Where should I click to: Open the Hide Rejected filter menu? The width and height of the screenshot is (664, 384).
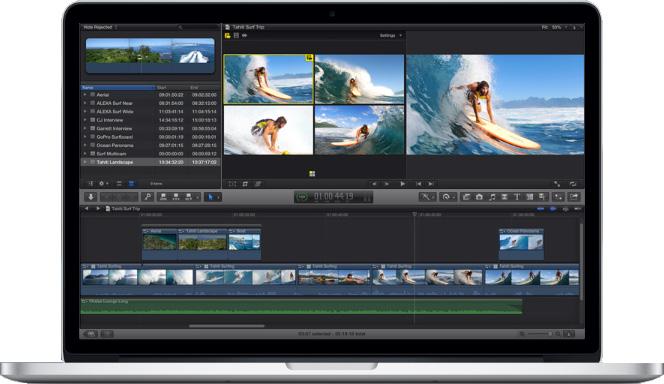tap(100, 27)
